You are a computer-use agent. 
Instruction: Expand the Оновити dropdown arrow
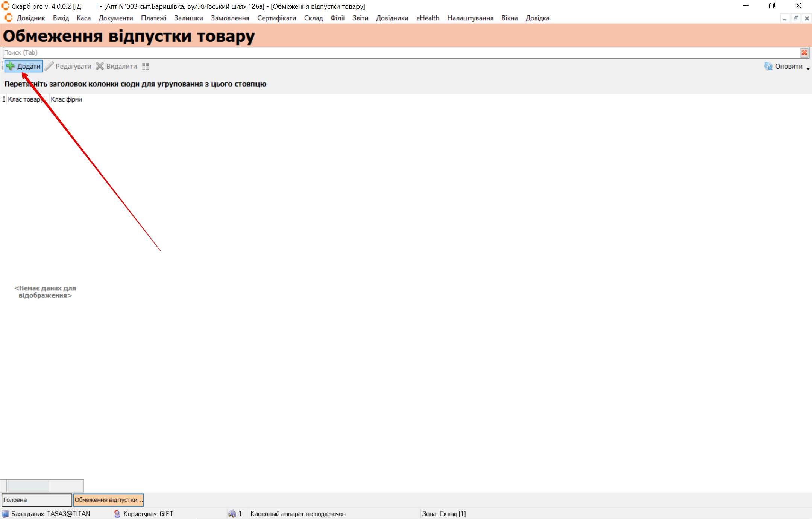click(808, 69)
